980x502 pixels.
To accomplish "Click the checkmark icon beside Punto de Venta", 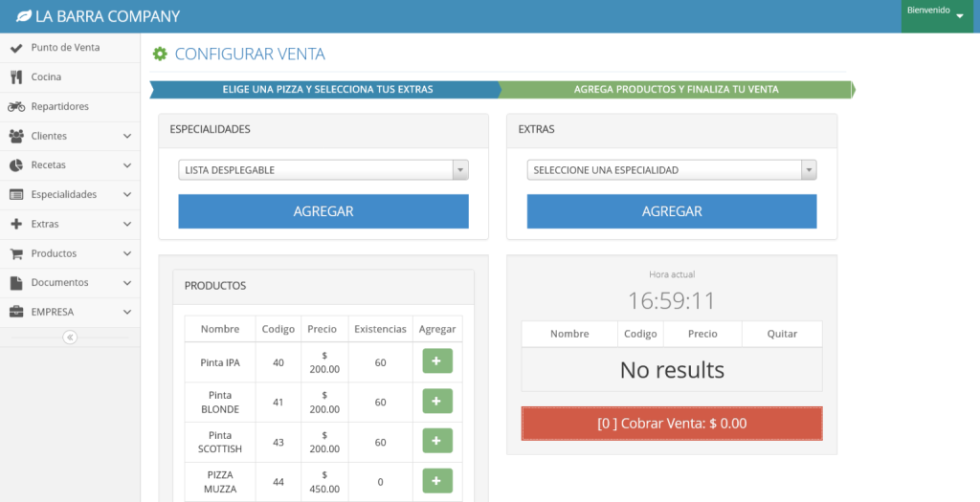I will [16, 48].
